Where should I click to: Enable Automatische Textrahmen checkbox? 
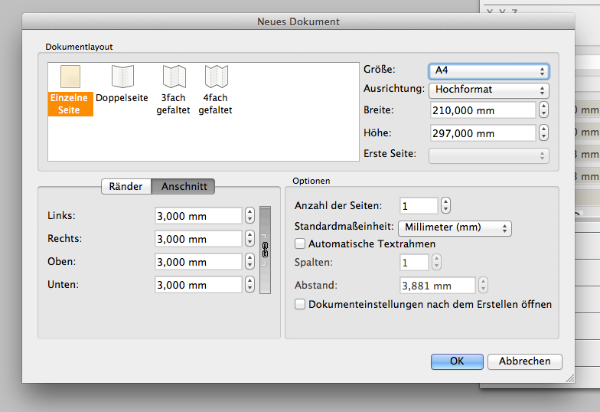pos(299,244)
